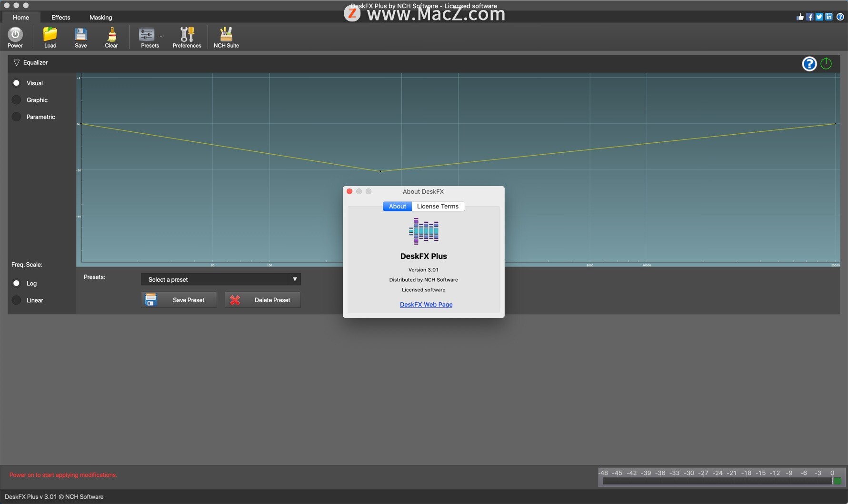Click the Save Preset button
Image resolution: width=848 pixels, height=504 pixels.
coord(179,300)
